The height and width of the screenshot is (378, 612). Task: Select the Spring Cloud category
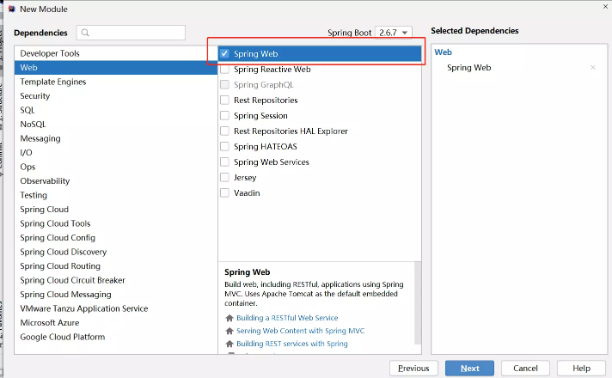[x=116, y=209]
